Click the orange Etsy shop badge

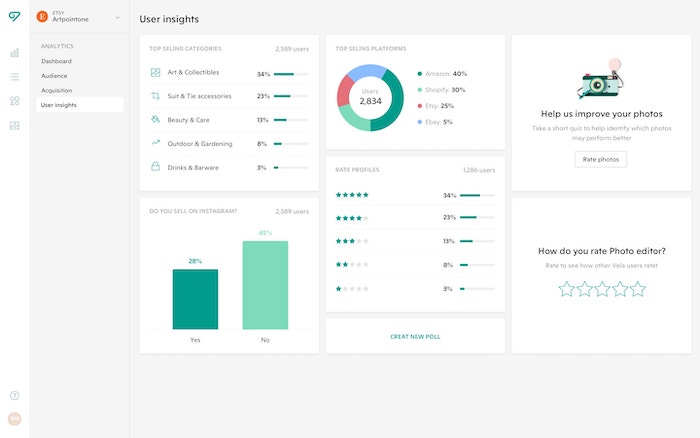pyautogui.click(x=42, y=17)
